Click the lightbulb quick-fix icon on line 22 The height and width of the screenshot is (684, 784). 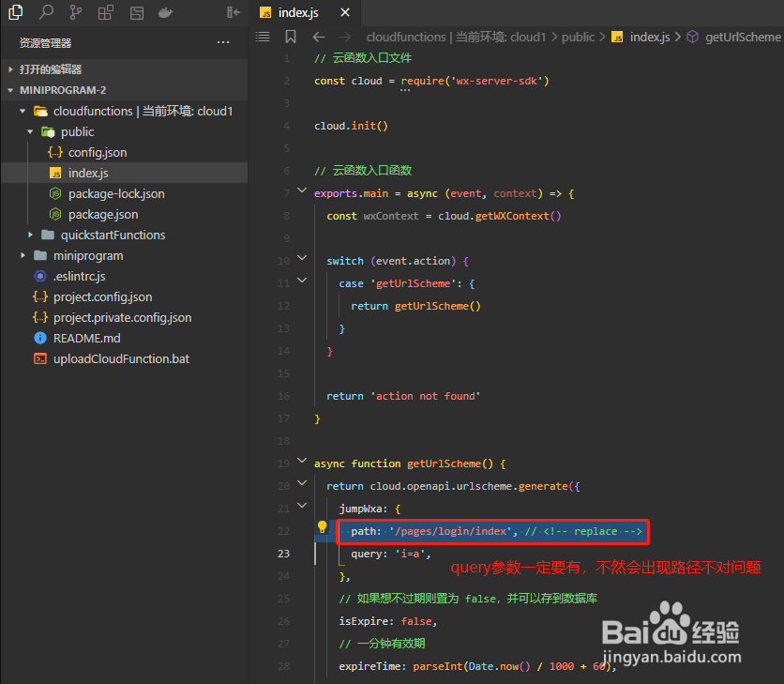pos(323,527)
